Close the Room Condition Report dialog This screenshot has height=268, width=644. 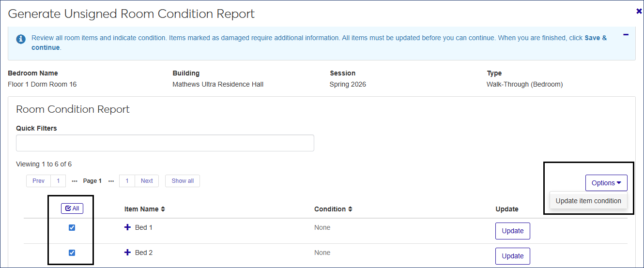coord(639,11)
